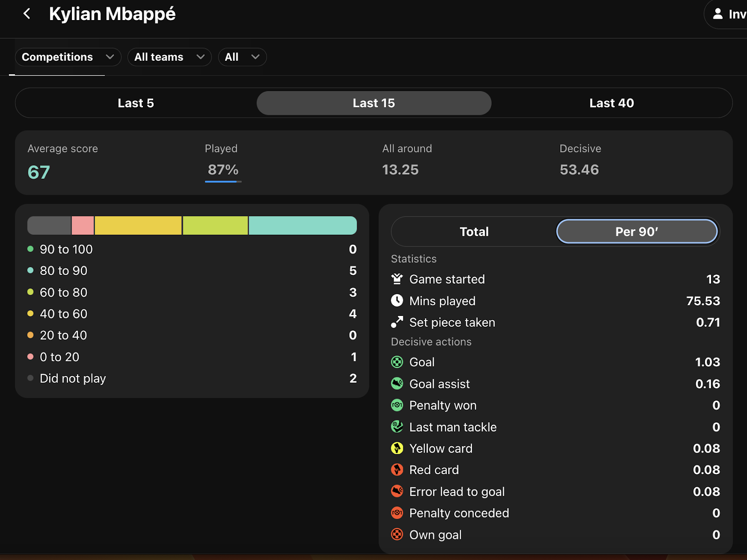Click the Red card label

pyautogui.click(x=434, y=469)
